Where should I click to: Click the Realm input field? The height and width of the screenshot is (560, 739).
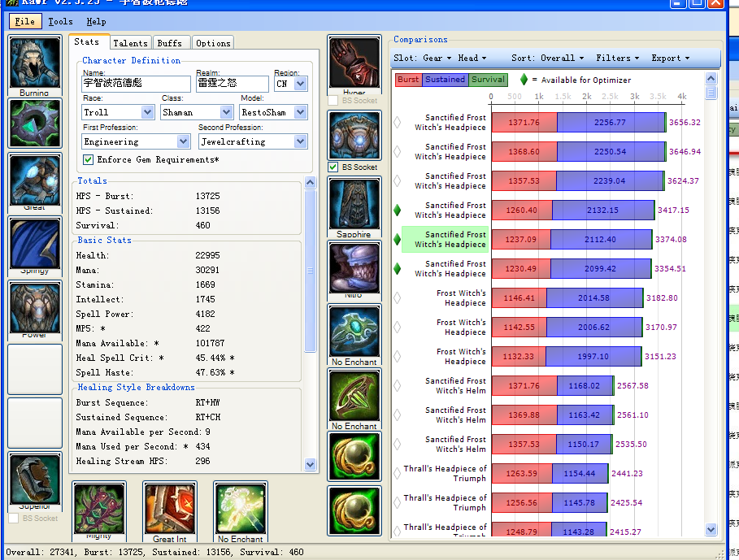pos(233,84)
